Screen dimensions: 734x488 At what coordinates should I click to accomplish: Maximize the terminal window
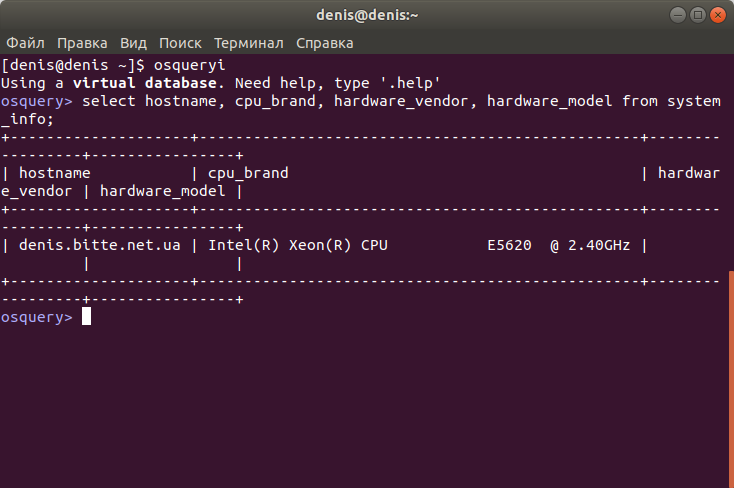(697, 15)
